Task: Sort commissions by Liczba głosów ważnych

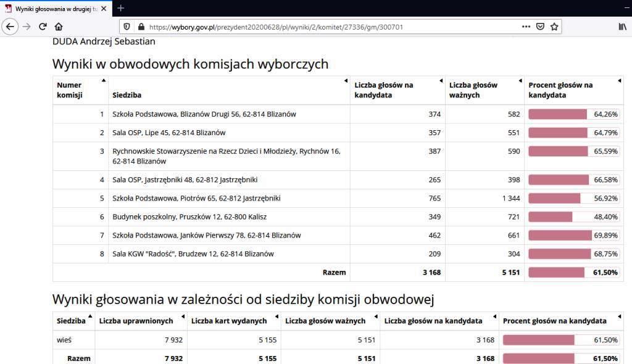Action: coord(520,81)
